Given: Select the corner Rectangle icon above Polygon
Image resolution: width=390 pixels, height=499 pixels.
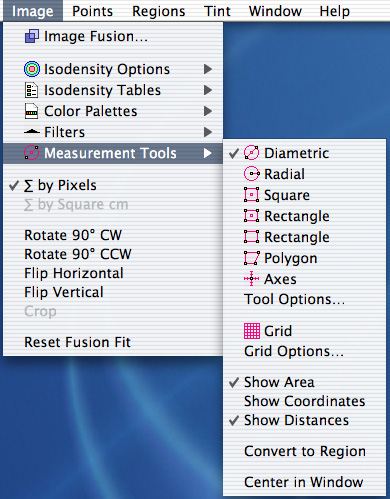Looking at the screenshot, I should coord(251,237).
